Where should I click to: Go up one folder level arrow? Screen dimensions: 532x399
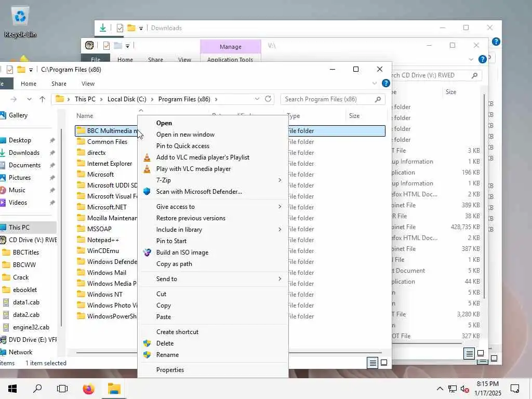[42, 99]
